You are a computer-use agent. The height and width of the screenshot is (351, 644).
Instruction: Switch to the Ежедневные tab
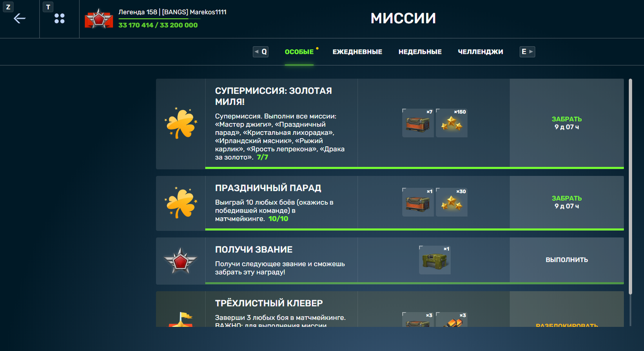point(357,52)
